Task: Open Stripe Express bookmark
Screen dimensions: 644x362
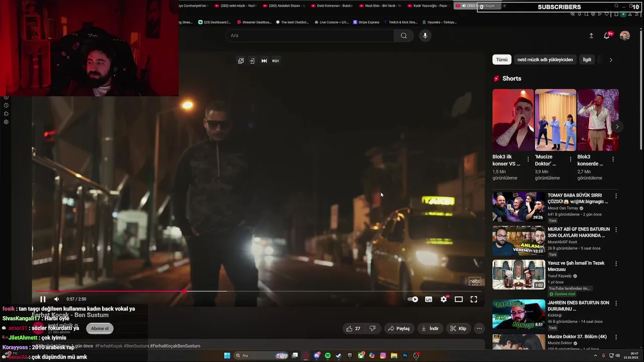Action: click(x=366, y=22)
